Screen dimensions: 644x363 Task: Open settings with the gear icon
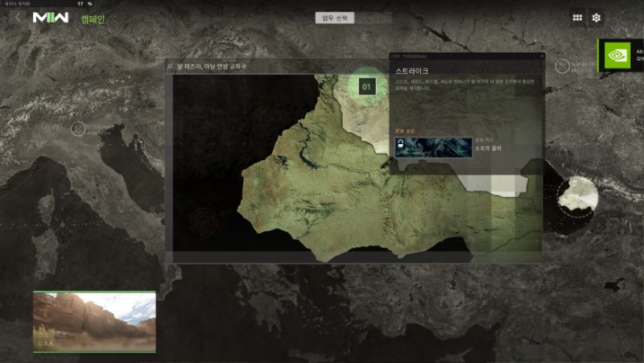click(597, 18)
